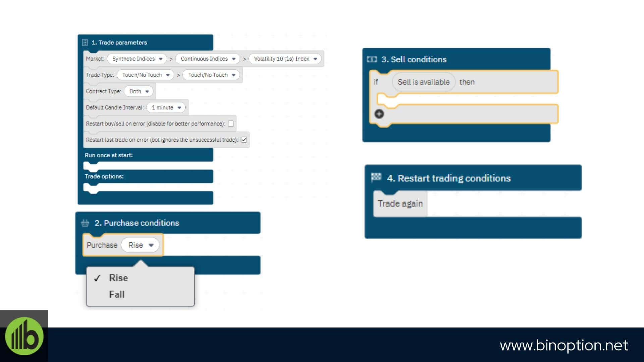This screenshot has height=362, width=644.
Task: Click the Purchase conditions basket icon
Action: [85, 223]
